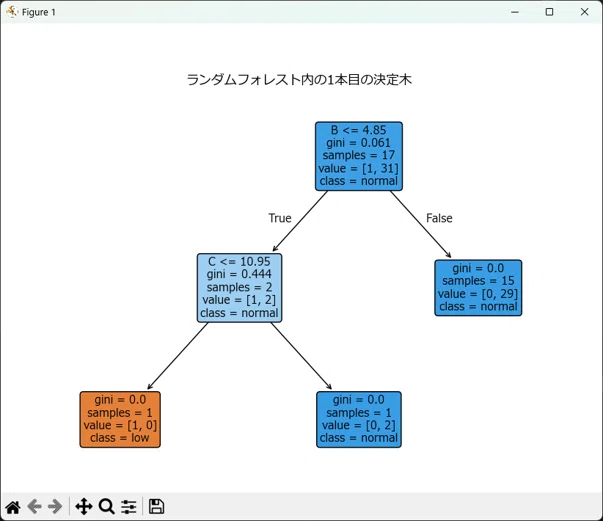Click the orange leaf with class = low
Image resolution: width=603 pixels, height=521 pixels.
[x=120, y=419]
